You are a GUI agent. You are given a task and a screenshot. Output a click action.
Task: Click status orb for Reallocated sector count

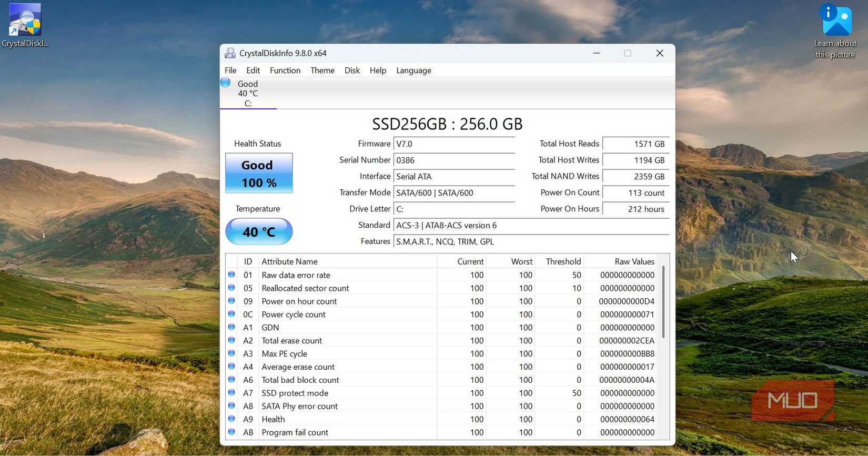[231, 288]
